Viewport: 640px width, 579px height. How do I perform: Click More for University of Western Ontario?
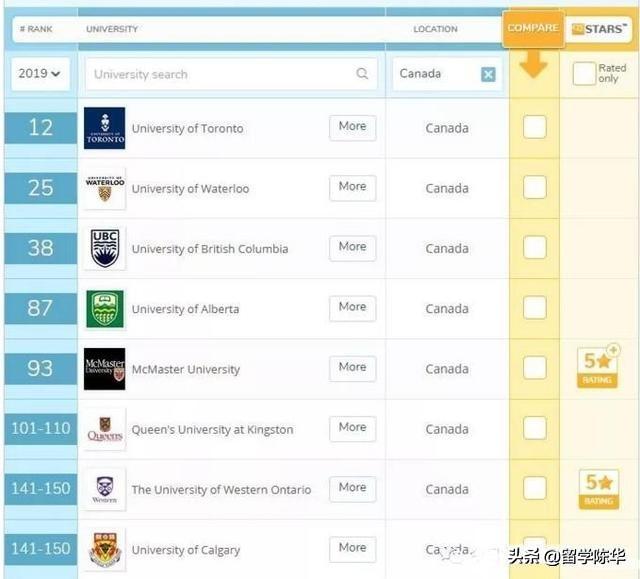point(353,489)
